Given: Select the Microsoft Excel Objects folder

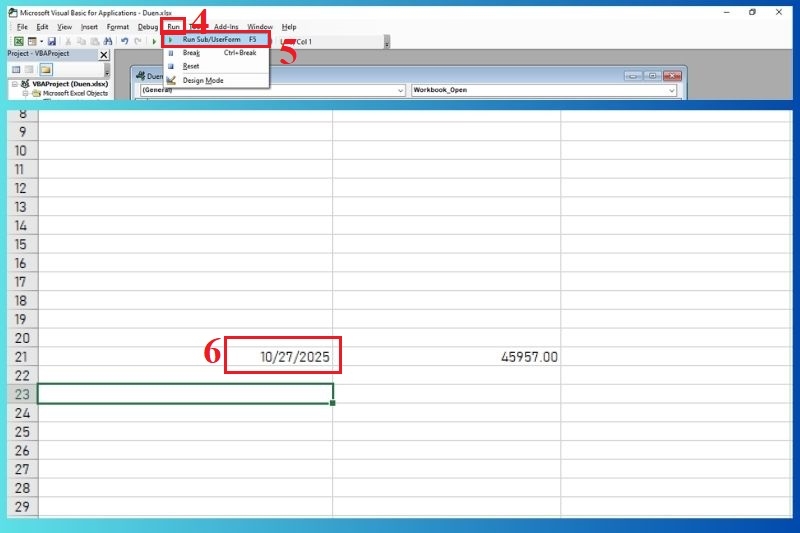Looking at the screenshot, I should pyautogui.click(x=75, y=93).
